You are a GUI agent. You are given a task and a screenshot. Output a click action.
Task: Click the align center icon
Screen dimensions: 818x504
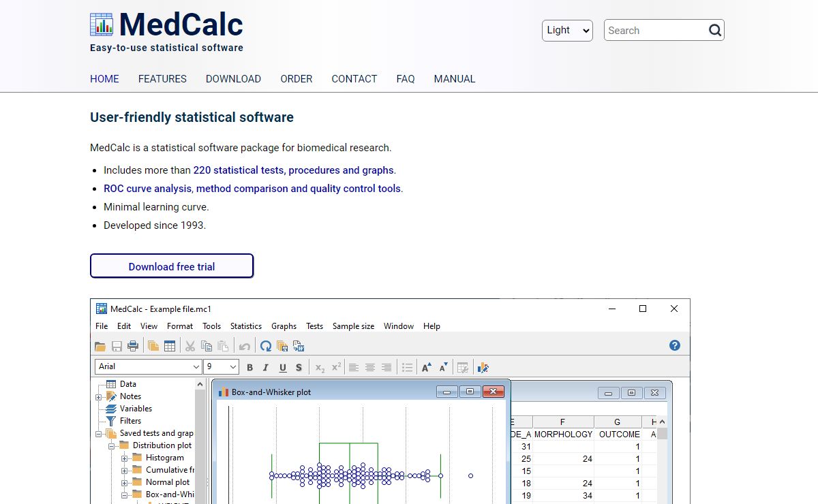point(370,368)
